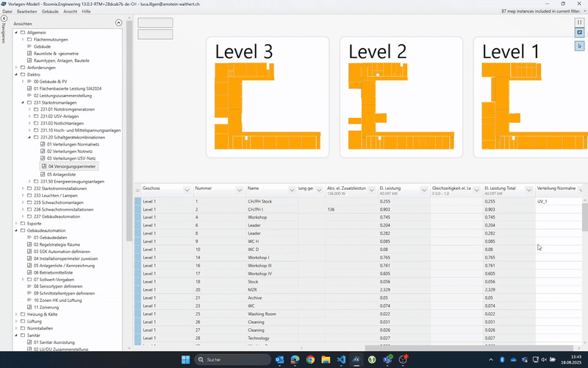Select the cursor selection tool icon
The width and height of the screenshot is (588, 368).
point(580,46)
